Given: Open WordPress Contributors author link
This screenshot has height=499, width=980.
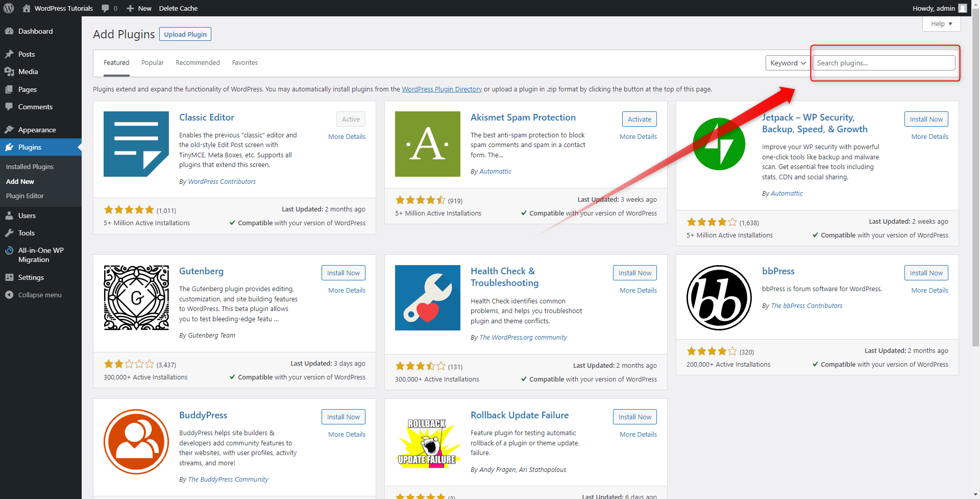Looking at the screenshot, I should pyautogui.click(x=222, y=181).
